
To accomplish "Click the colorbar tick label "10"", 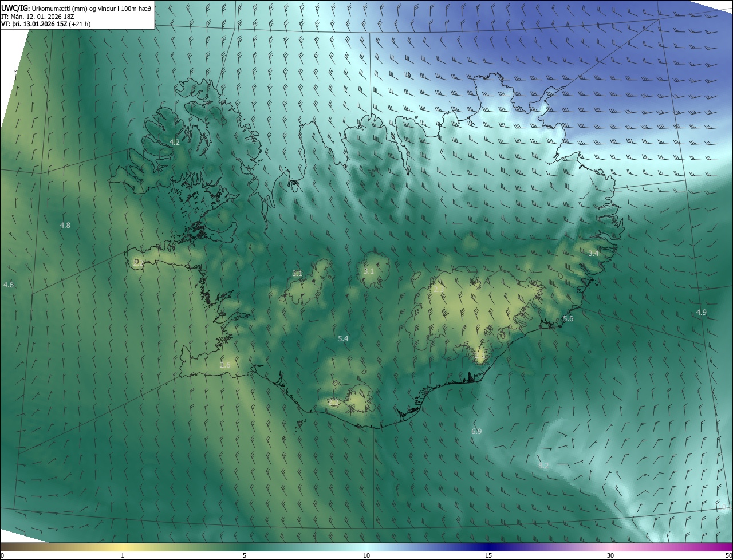I will pos(366,555).
